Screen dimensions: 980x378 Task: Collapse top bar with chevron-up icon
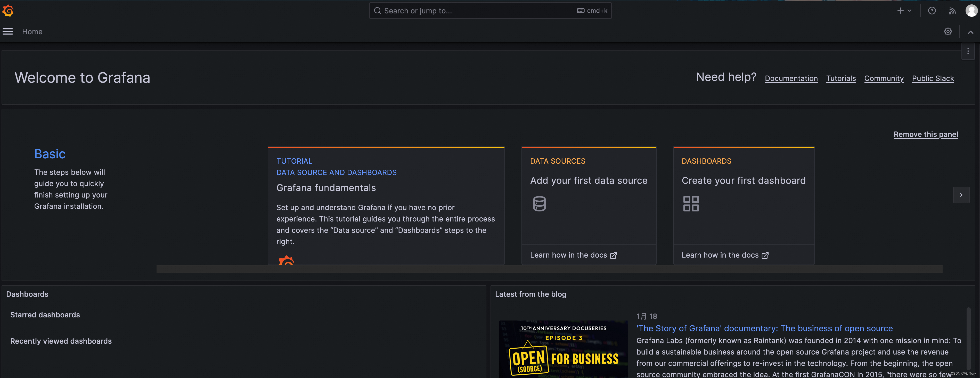coord(970,32)
